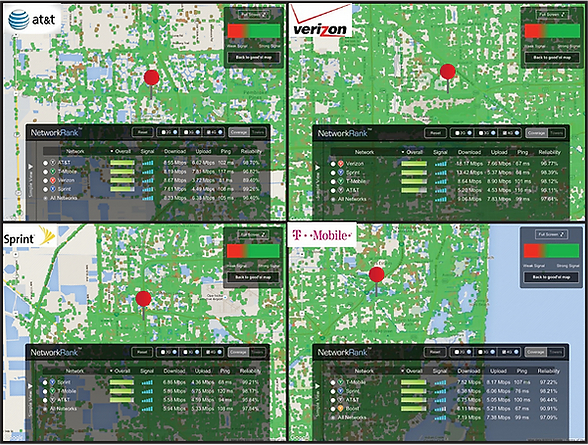Click the signal strength color bar on Sprint map
This screenshot has height=445, width=588.
click(x=253, y=251)
